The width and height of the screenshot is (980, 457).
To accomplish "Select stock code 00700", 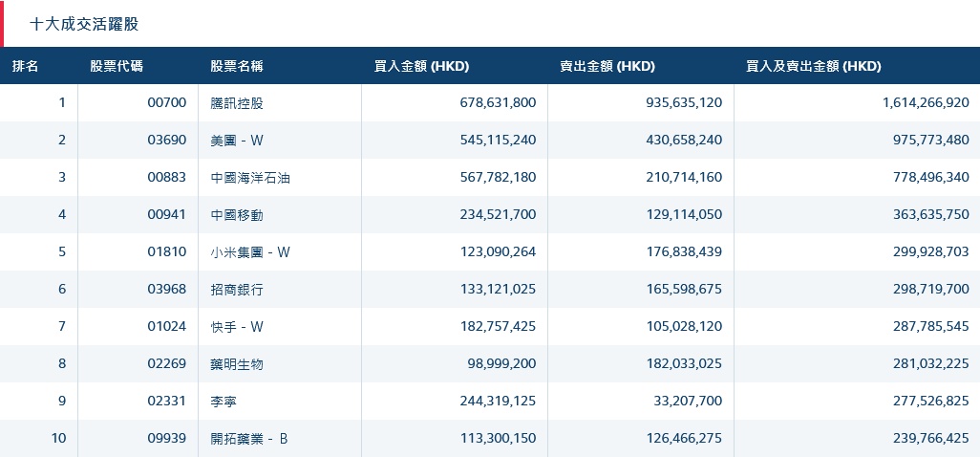I will tap(167, 102).
